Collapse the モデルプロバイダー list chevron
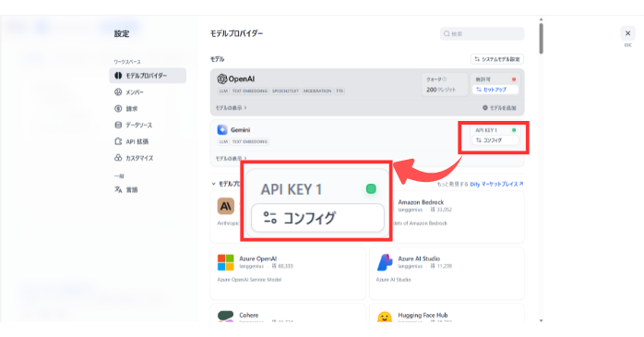The height and width of the screenshot is (337, 644). [213, 184]
